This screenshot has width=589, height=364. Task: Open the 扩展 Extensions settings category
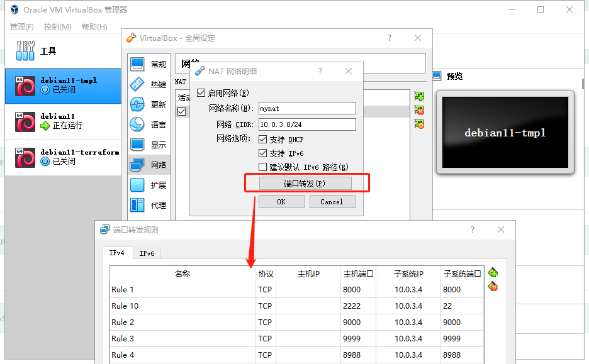click(137, 185)
